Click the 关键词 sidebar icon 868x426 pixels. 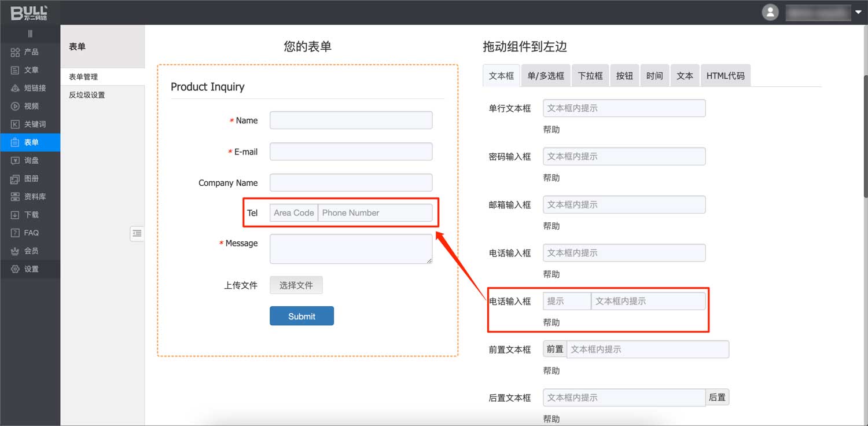(16, 124)
